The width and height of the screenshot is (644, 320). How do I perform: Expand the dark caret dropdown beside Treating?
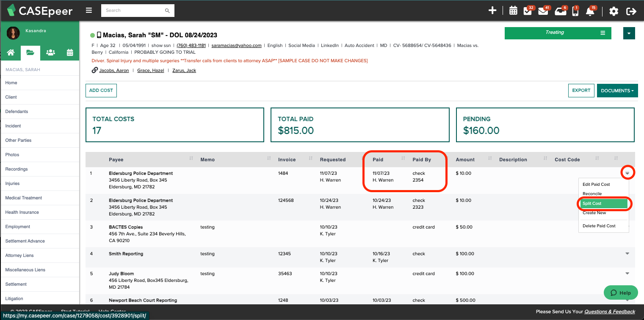click(629, 33)
